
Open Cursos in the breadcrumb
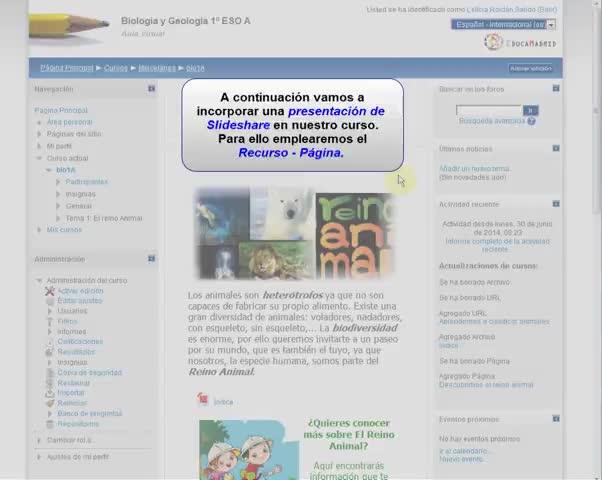(x=116, y=68)
